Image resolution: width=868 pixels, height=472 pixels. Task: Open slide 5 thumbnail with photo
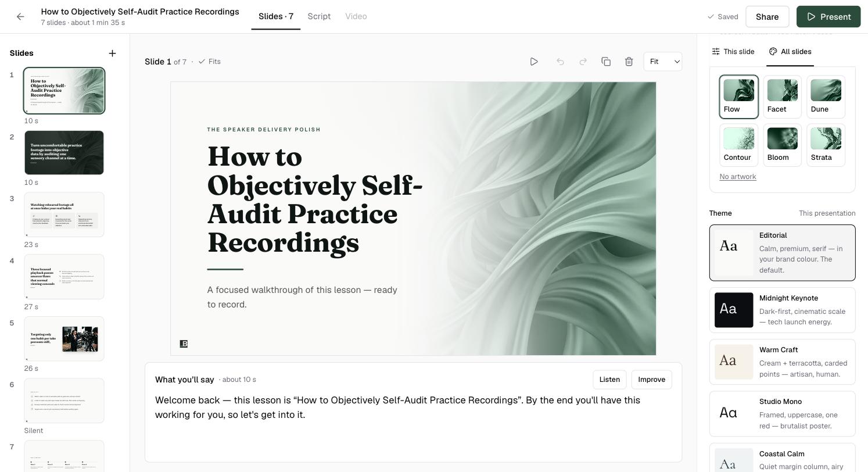tap(64, 339)
